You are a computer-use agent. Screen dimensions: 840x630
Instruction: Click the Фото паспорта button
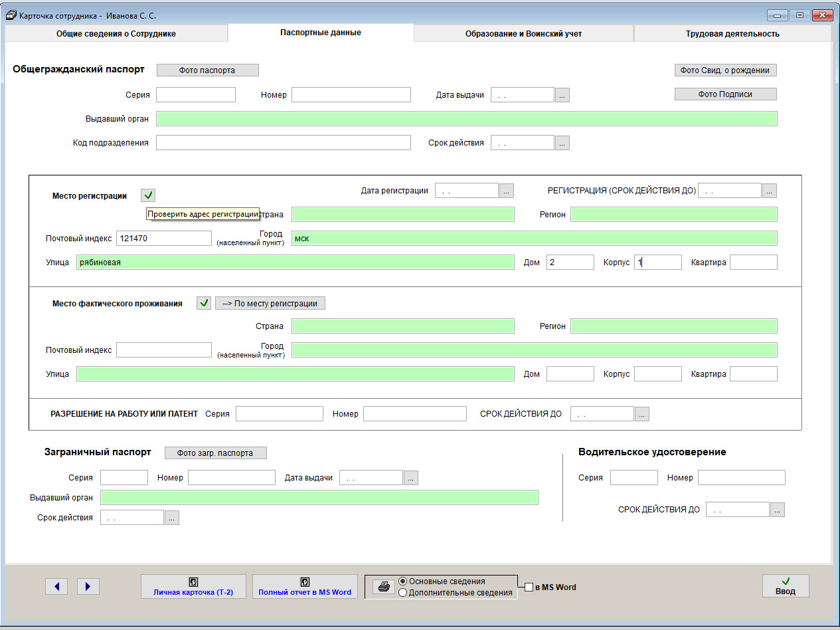tap(207, 70)
